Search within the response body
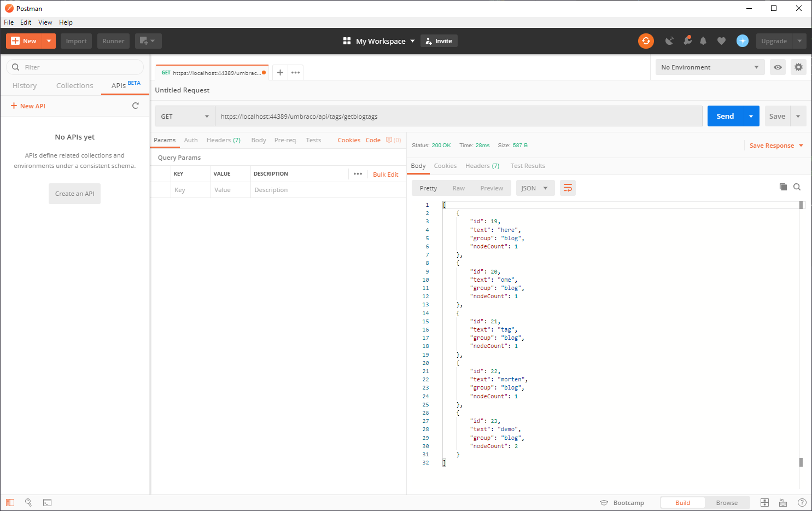The height and width of the screenshot is (511, 812). [x=797, y=187]
